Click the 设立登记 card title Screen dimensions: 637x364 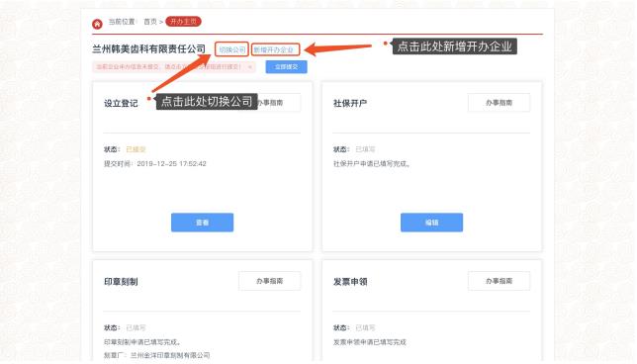coord(121,103)
